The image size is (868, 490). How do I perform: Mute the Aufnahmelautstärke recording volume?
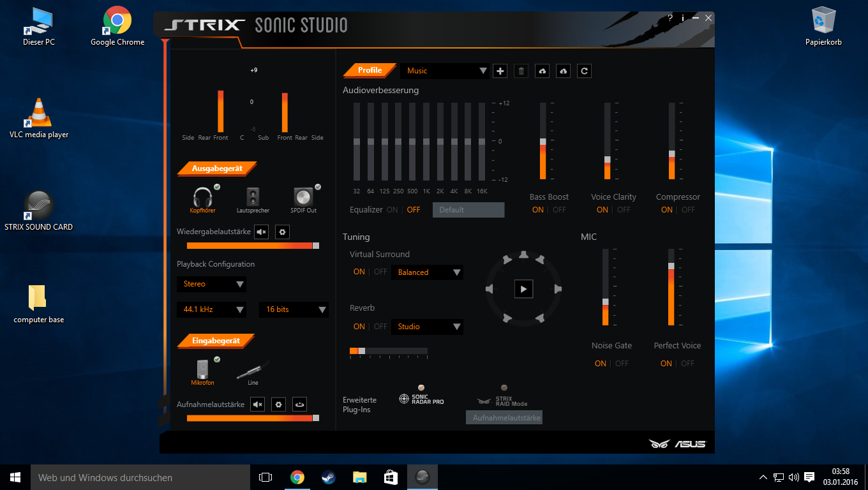pos(257,405)
